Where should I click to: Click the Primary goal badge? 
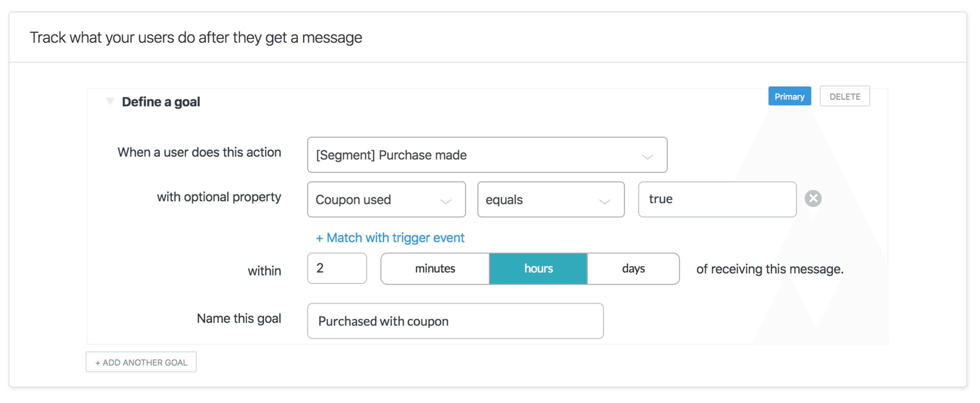coord(789,97)
